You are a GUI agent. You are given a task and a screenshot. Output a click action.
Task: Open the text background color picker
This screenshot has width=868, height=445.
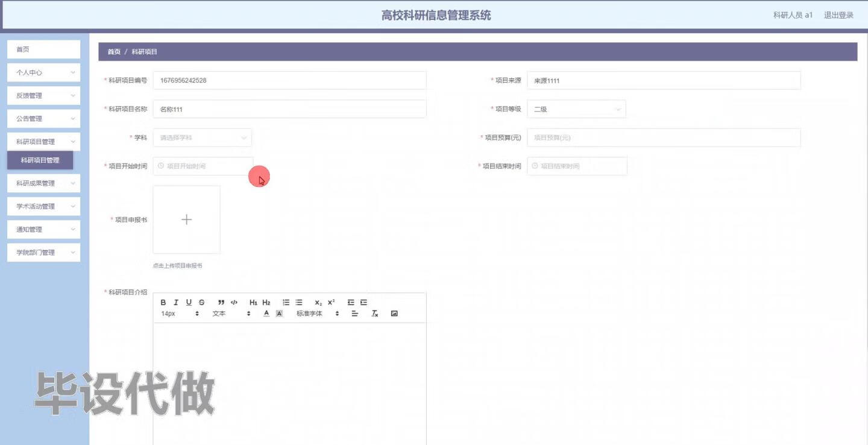(x=279, y=314)
